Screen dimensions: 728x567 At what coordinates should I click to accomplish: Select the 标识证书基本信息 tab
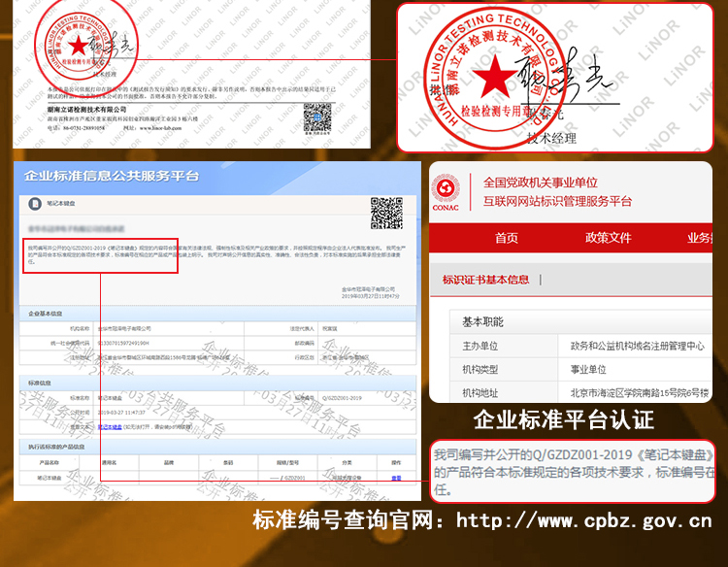click(x=485, y=280)
